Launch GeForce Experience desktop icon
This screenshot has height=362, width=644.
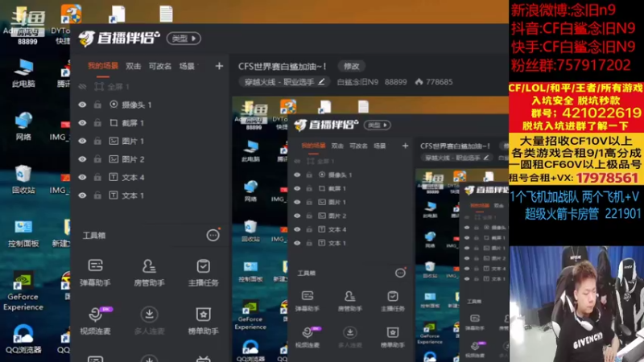23,291
